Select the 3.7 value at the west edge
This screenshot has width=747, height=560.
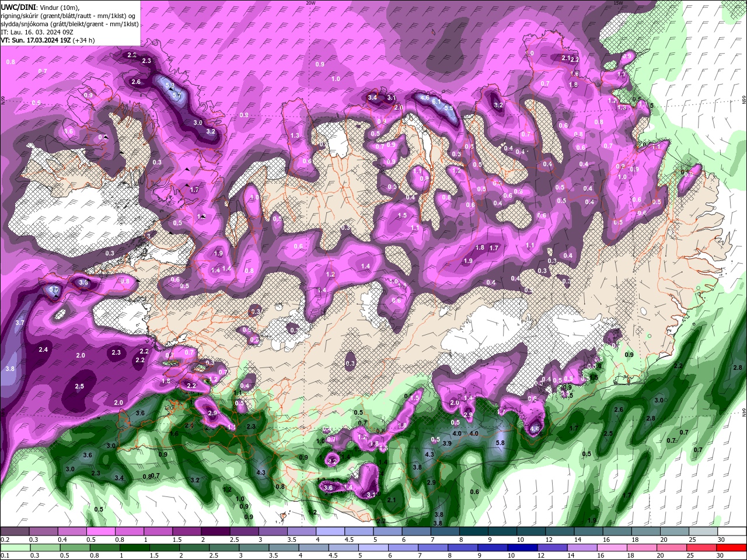point(20,323)
